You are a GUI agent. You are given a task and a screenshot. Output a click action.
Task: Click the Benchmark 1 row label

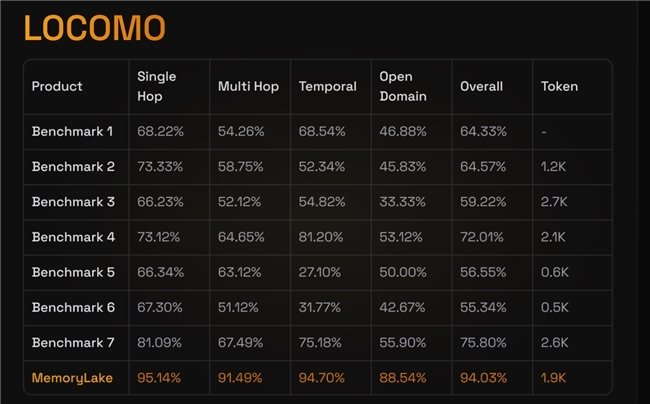72,131
